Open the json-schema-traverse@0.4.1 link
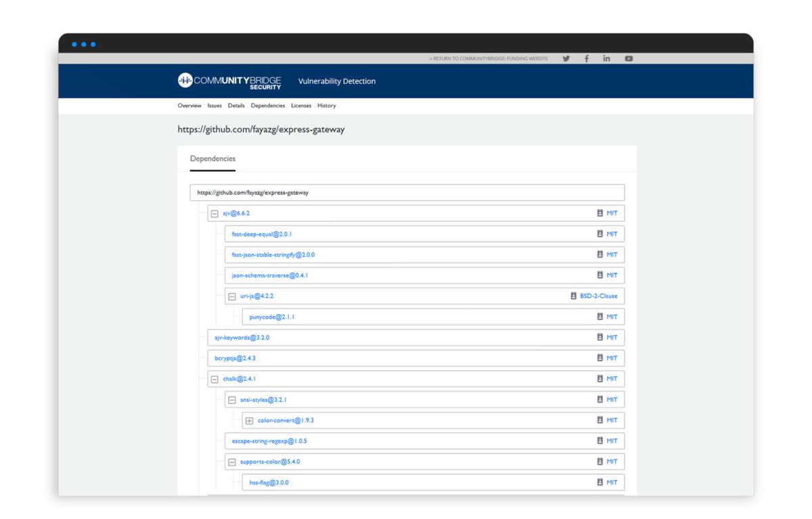 270,275
